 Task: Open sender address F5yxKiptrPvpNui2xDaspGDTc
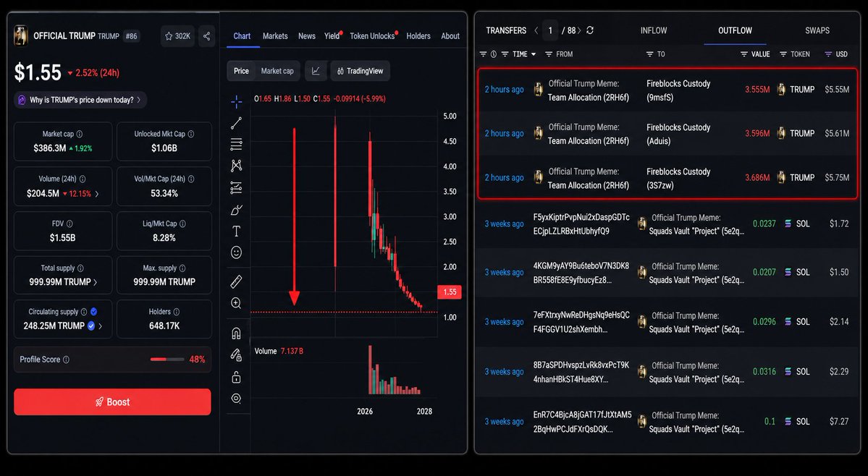pos(581,224)
